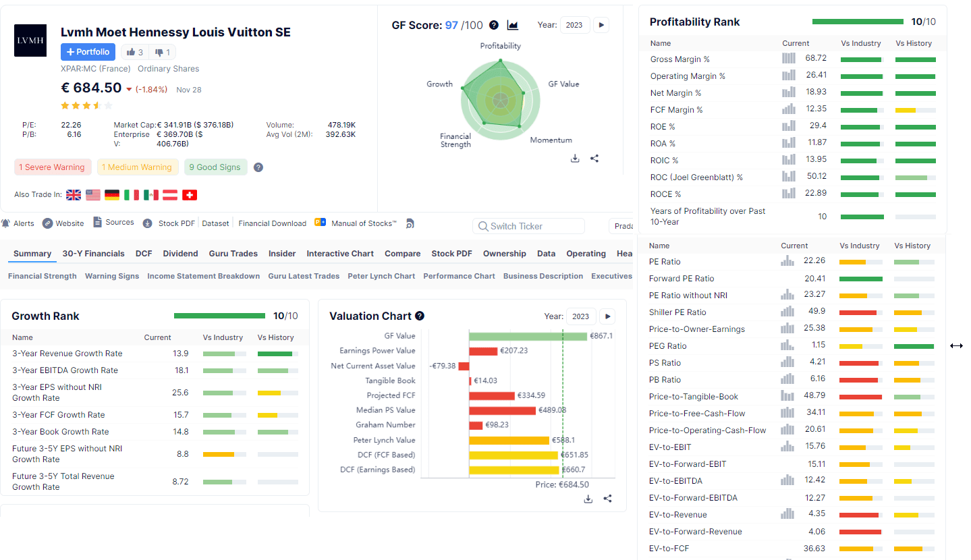Viewport: 971px width, 560px height.
Task: Share the Valuation Chart
Action: coord(608,499)
